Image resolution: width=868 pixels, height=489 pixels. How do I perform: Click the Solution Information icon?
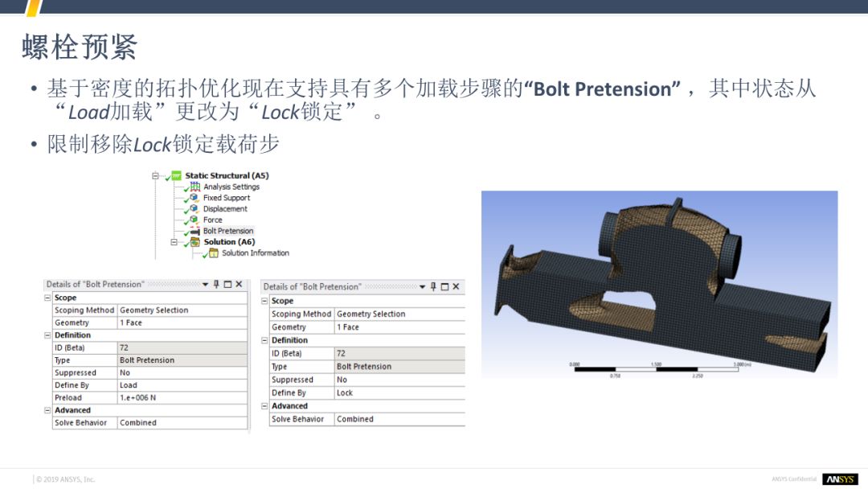coord(213,253)
